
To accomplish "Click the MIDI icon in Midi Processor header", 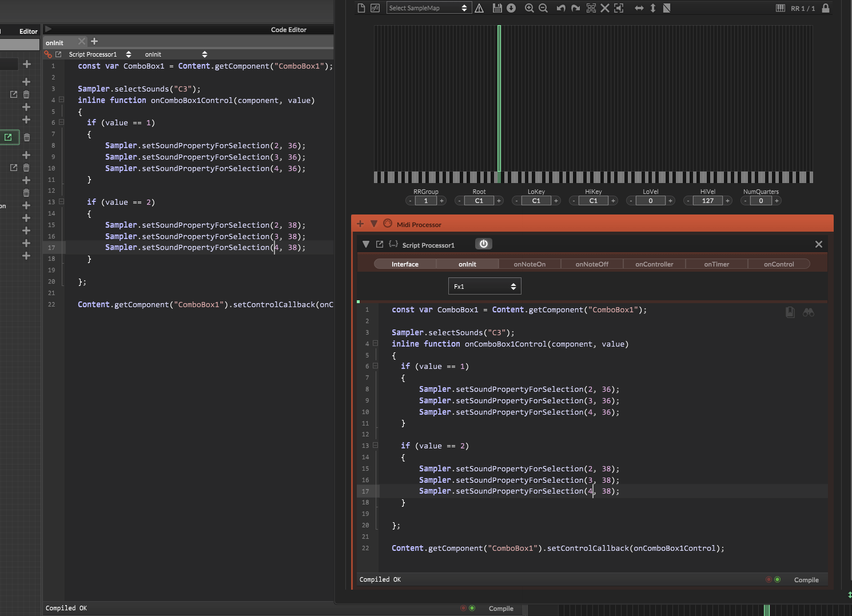I will pos(388,224).
